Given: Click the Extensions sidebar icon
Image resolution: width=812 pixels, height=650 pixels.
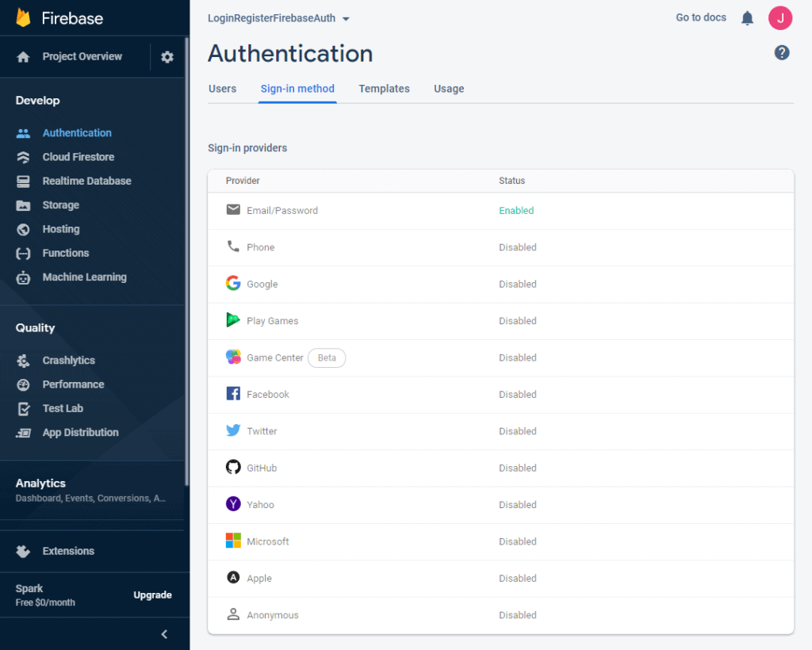Looking at the screenshot, I should point(24,551).
